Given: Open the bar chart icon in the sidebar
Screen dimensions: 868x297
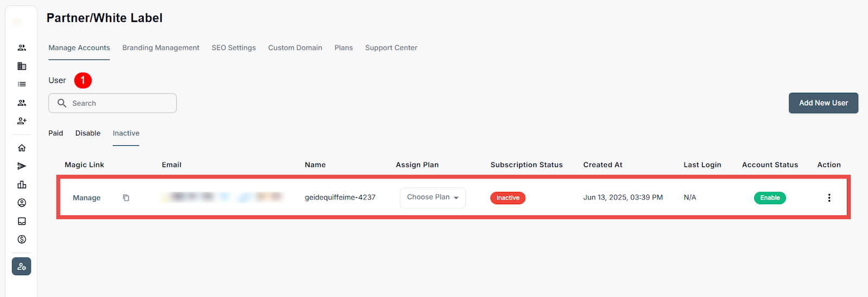Looking at the screenshot, I should point(22,185).
